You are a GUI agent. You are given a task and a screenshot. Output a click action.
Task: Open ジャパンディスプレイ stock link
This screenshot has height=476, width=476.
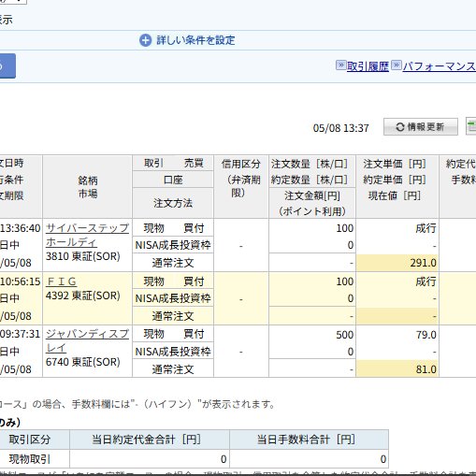click(87, 340)
